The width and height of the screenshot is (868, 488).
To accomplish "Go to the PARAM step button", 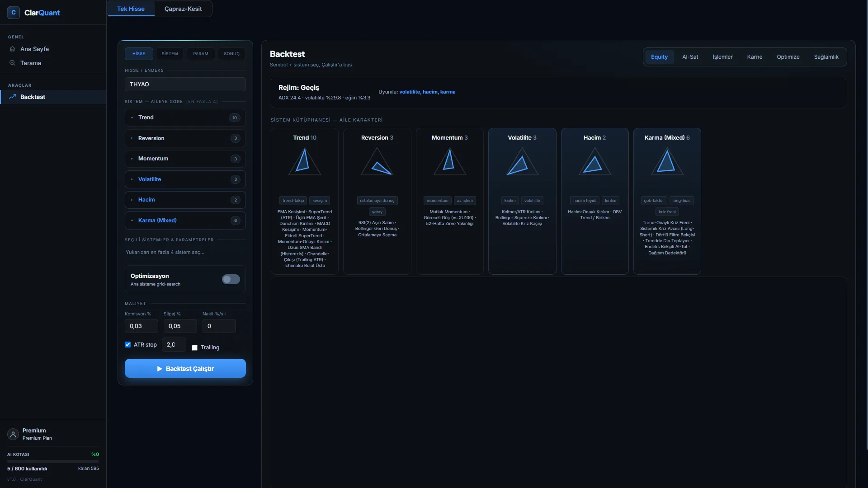I will click(201, 54).
